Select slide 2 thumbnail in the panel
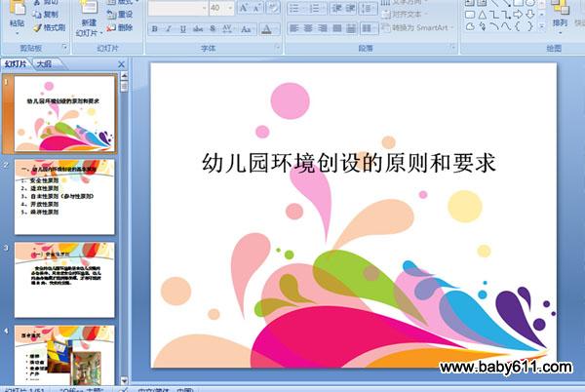Viewport: 585px width, 392px height. click(64, 197)
